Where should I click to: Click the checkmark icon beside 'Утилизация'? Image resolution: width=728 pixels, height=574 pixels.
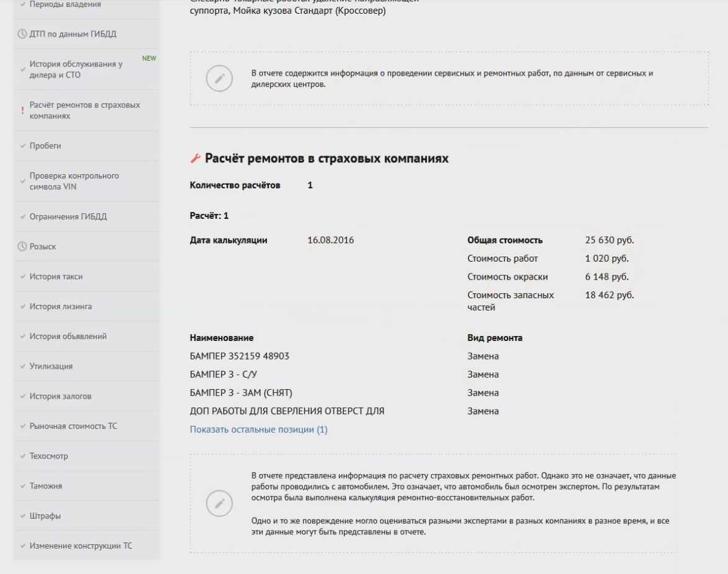23,366
